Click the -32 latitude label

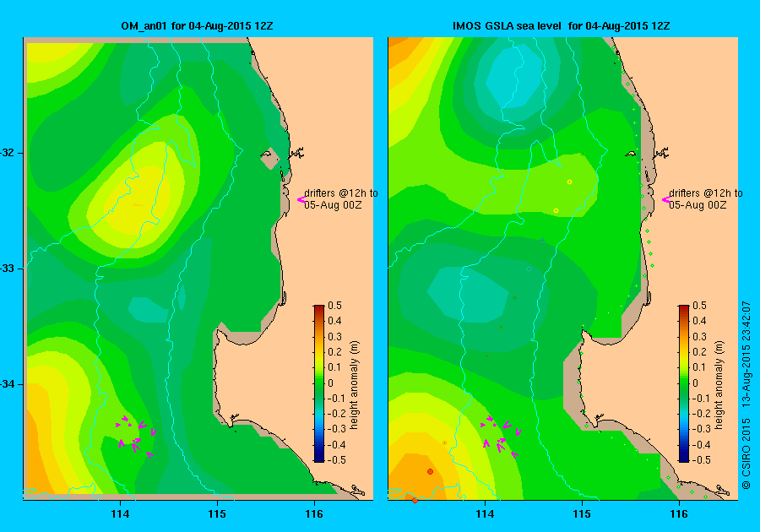[x=7, y=153]
